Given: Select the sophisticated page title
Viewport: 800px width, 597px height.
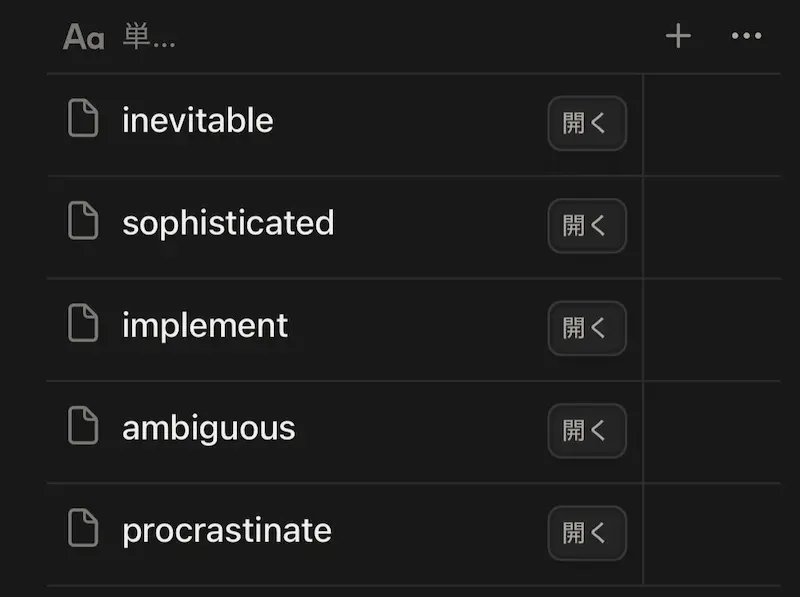Looking at the screenshot, I should (228, 223).
